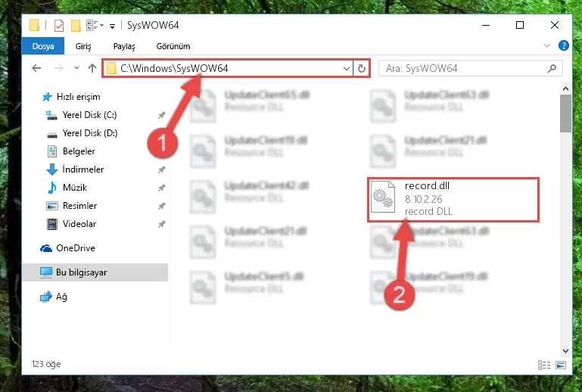This screenshot has height=392, width=582.
Task: Open İndirmeler folder in sidebar
Action: pyautogui.click(x=82, y=170)
